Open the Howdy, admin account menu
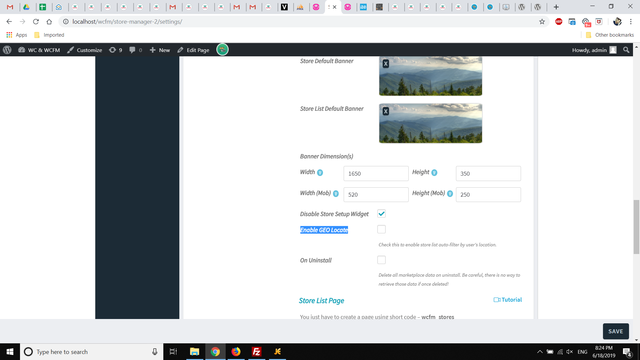 [594, 50]
